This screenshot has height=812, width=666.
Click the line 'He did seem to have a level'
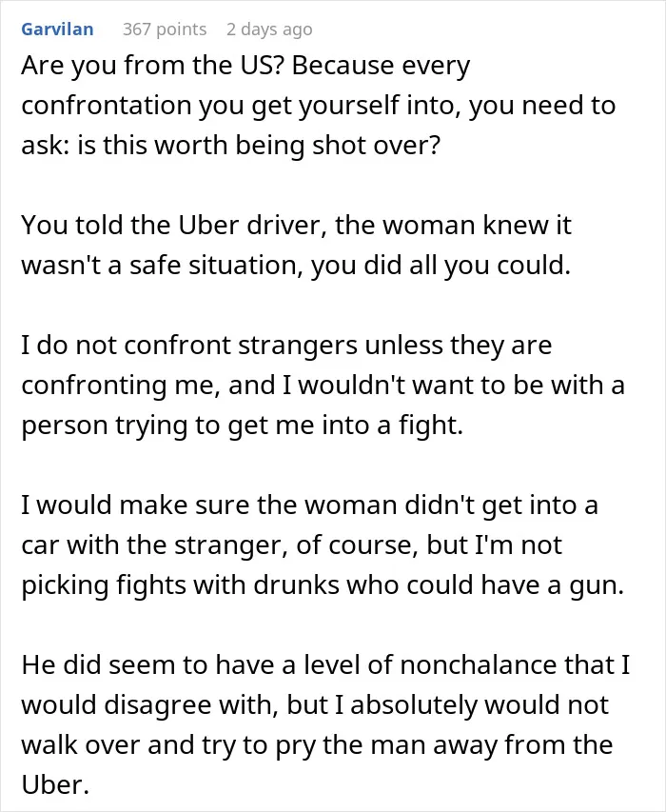(326, 665)
